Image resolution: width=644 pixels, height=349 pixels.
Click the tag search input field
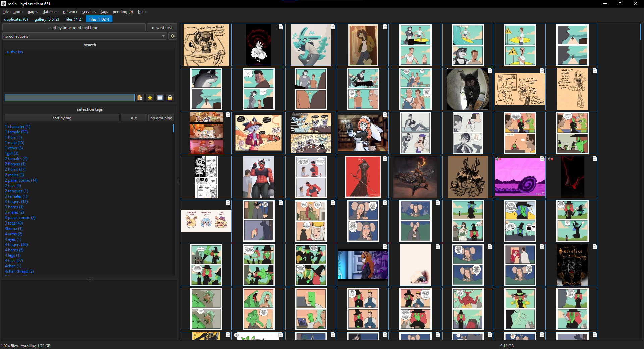(x=69, y=98)
